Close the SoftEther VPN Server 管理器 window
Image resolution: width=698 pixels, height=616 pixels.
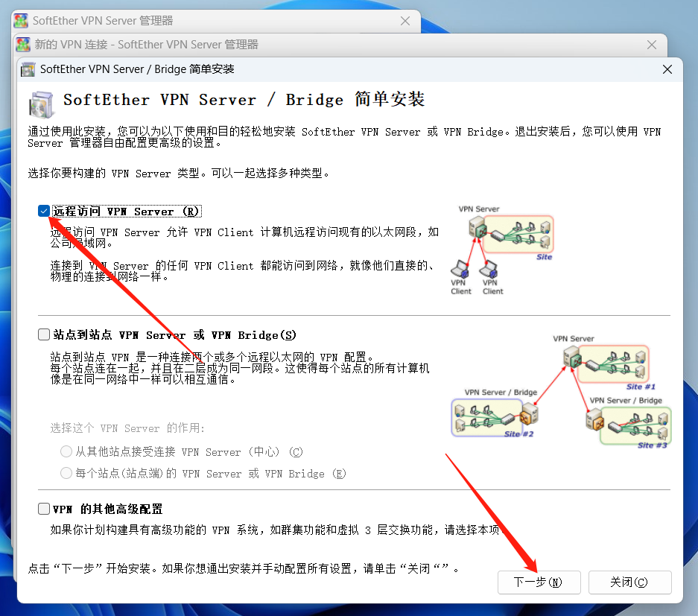[405, 21]
